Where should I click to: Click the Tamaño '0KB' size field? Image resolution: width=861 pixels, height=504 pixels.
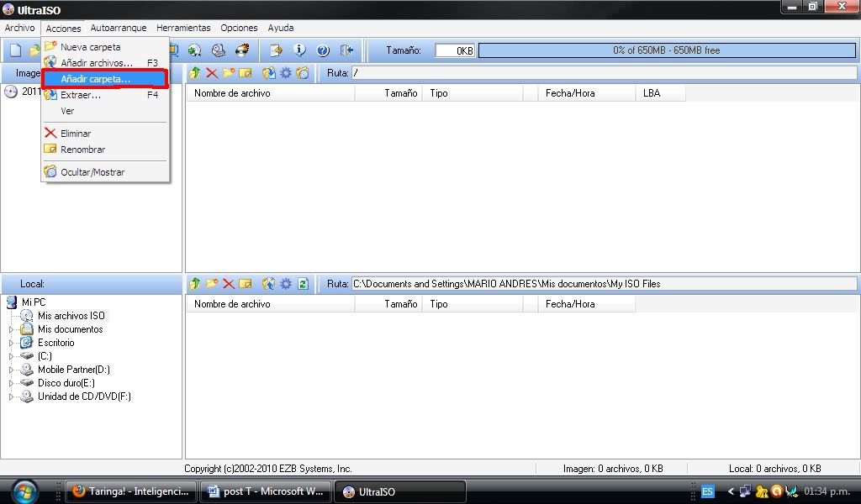(x=455, y=50)
